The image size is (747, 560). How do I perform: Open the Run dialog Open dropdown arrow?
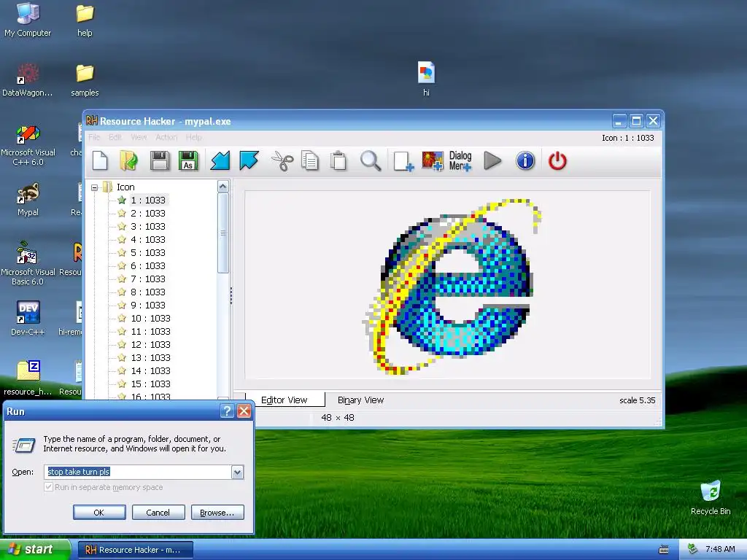click(x=237, y=472)
